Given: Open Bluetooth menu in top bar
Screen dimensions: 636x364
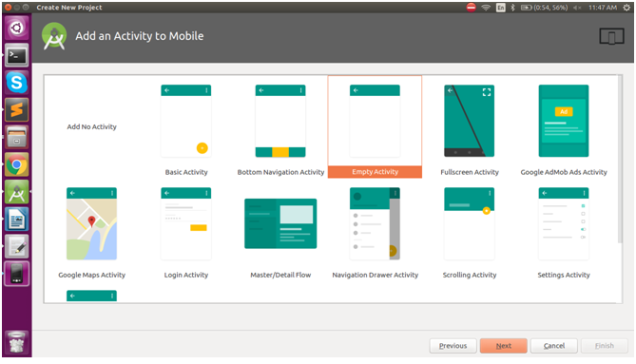Looking at the screenshot, I should point(512,8).
